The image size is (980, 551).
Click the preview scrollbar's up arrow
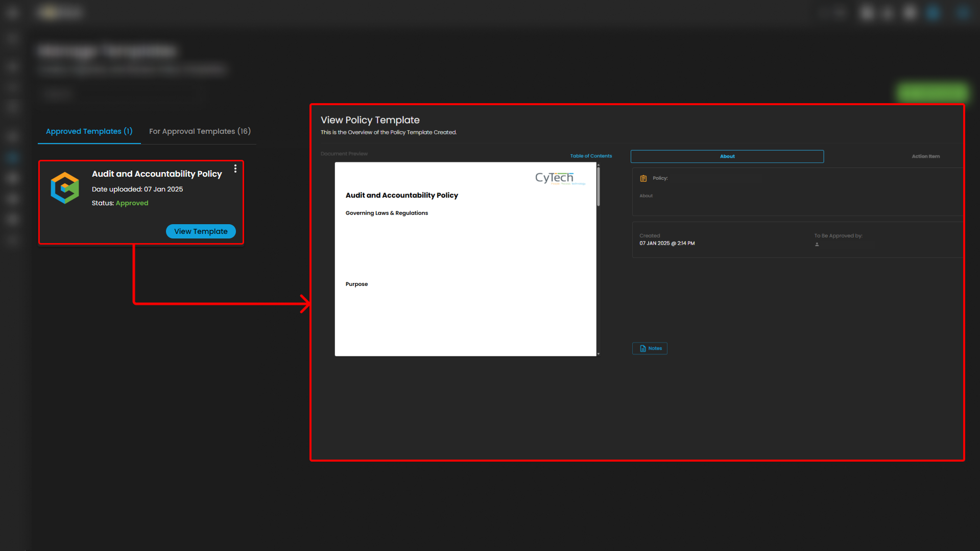pyautogui.click(x=598, y=165)
